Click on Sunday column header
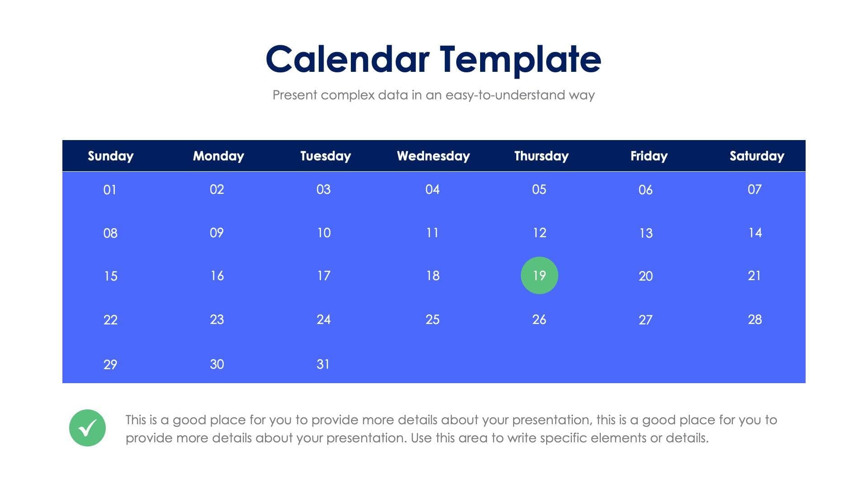Viewport: 868px width, 488px height. coord(109,155)
